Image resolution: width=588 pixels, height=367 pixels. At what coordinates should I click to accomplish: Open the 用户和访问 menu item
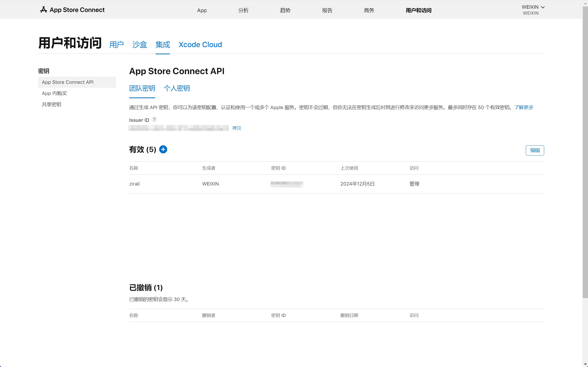[x=419, y=10]
